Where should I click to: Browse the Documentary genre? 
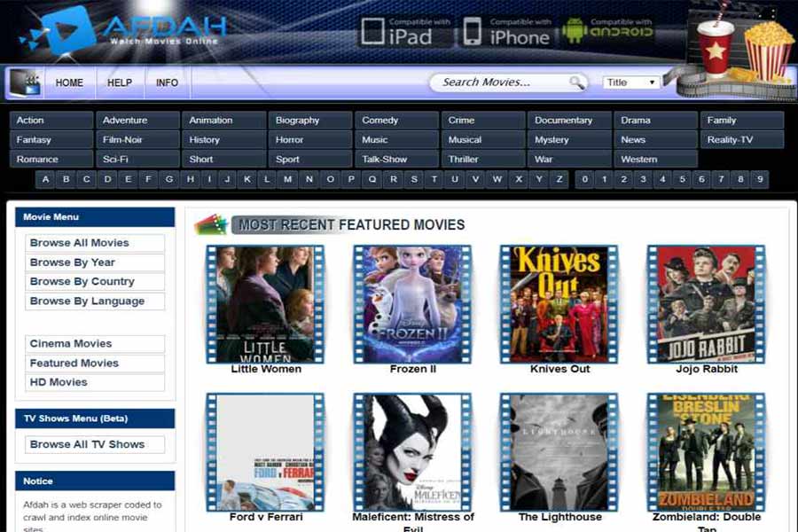pos(569,121)
